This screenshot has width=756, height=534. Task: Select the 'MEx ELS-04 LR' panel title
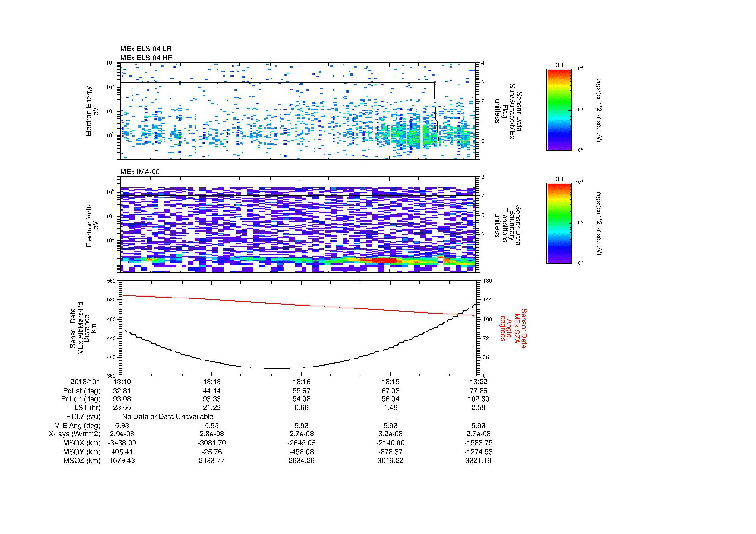pyautogui.click(x=146, y=49)
